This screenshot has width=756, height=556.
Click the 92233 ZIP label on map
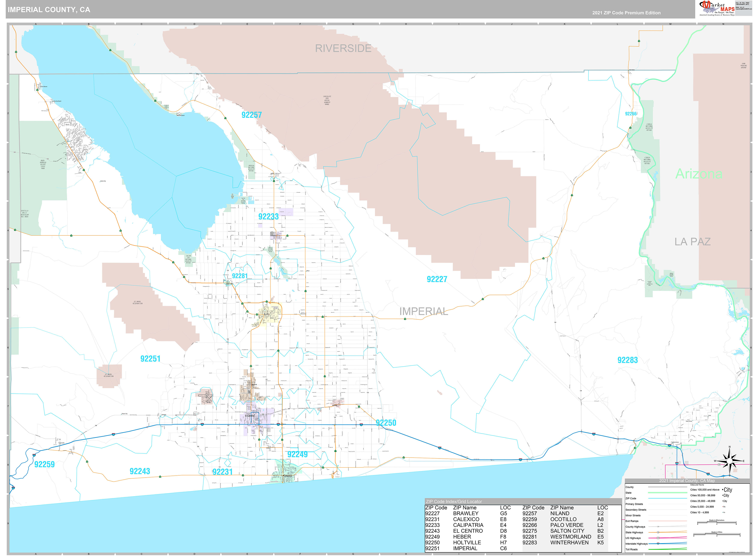pos(268,216)
